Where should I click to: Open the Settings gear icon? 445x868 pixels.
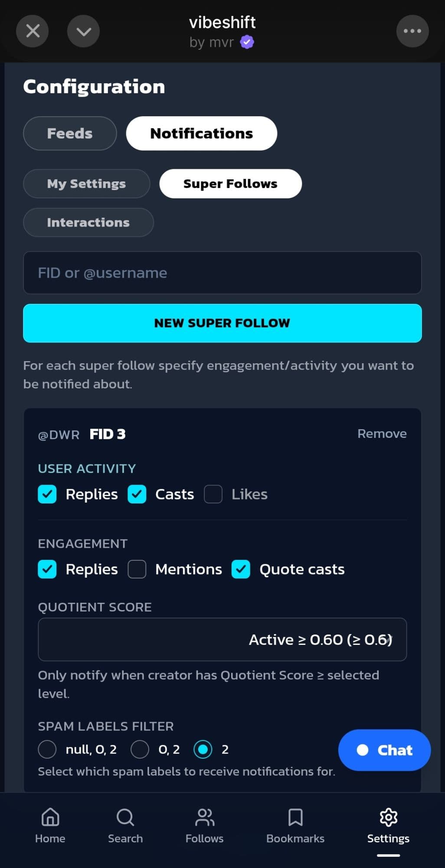388,818
